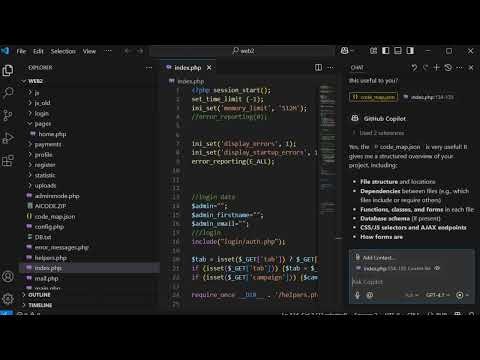Expand the Used 2 references row
480x360 pixels.
click(378, 133)
